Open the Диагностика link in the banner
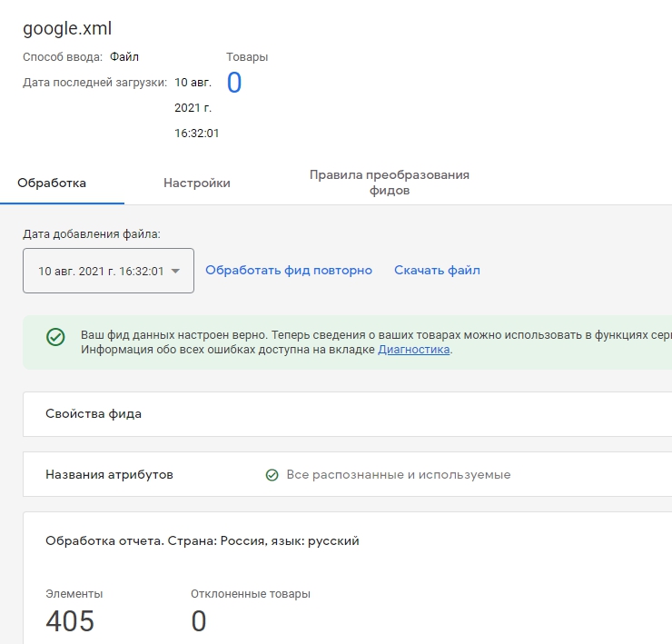 413,350
